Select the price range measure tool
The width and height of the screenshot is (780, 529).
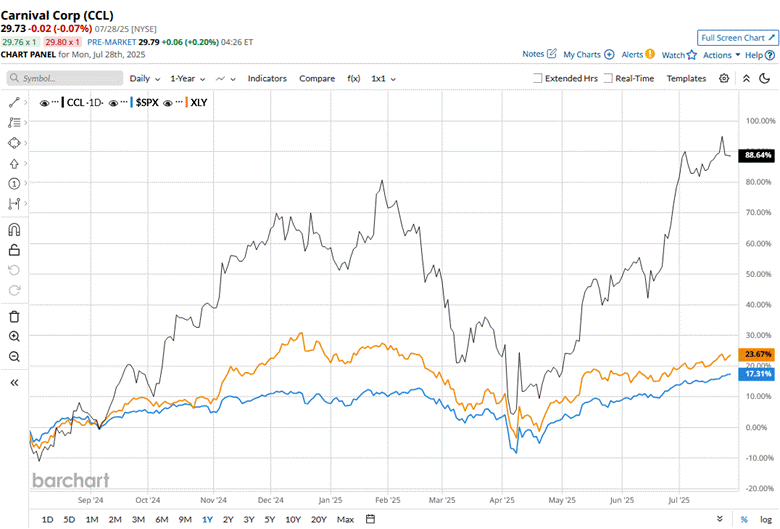[x=14, y=204]
